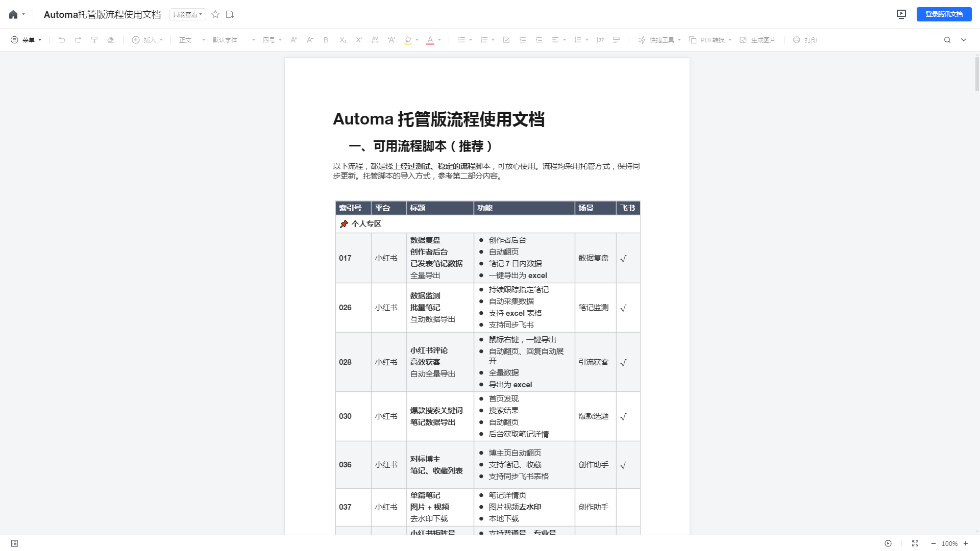The width and height of the screenshot is (980, 551).
Task: Open the PDF转换 menu
Action: pyautogui.click(x=710, y=40)
